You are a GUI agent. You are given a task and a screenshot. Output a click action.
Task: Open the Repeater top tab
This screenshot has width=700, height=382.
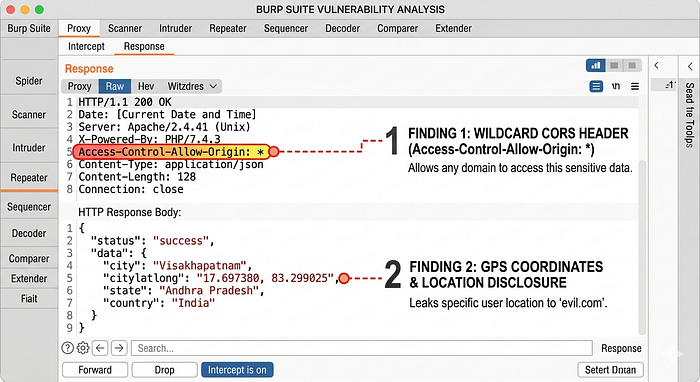click(x=228, y=28)
